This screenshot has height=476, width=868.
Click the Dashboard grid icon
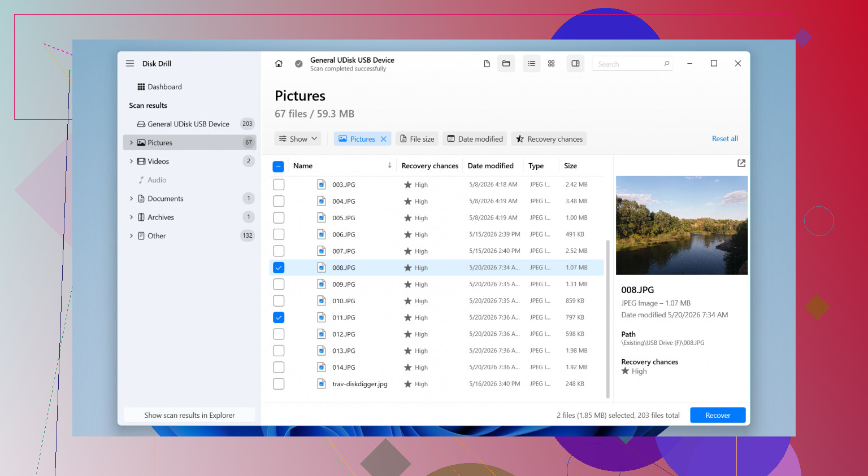tap(141, 87)
